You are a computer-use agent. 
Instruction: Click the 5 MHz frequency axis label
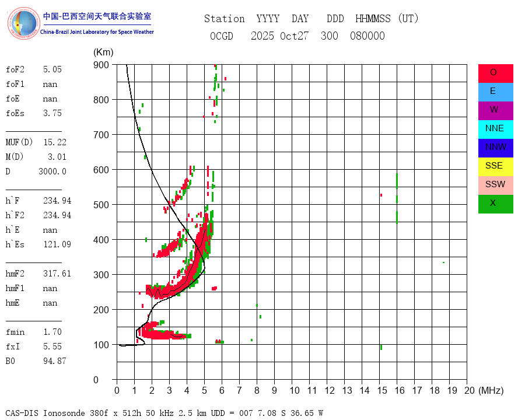pyautogui.click(x=204, y=390)
